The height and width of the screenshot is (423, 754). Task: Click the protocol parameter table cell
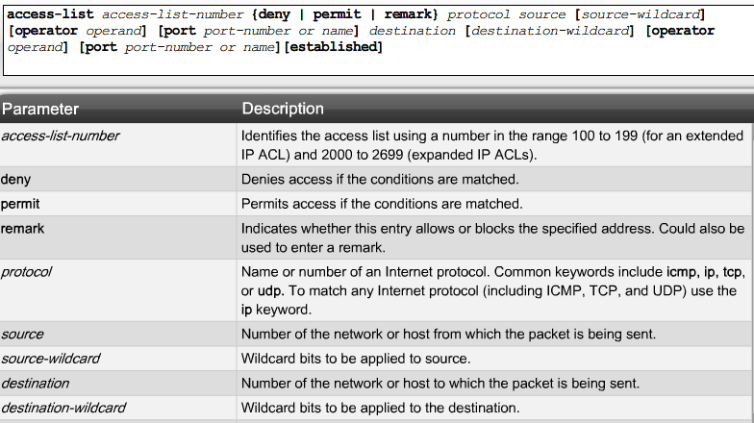pos(27,272)
